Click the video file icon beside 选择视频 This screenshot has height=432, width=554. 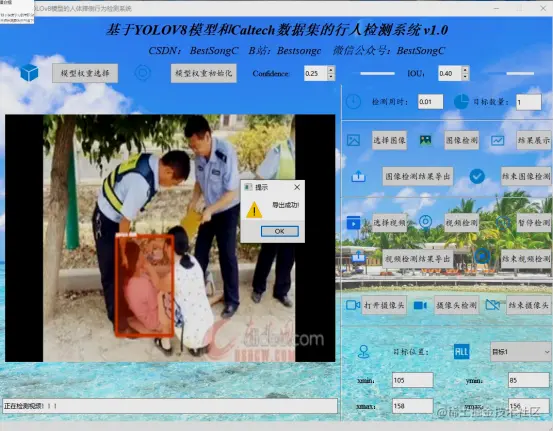coord(353,223)
